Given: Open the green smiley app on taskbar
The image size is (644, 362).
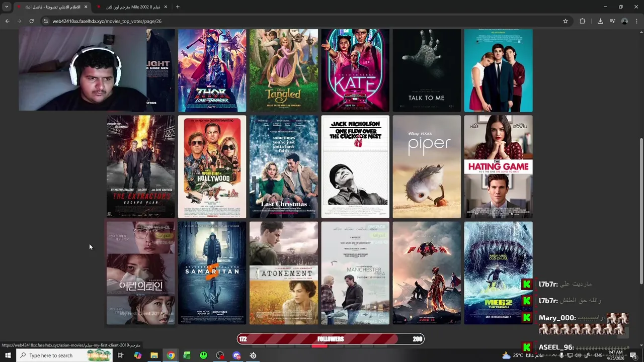Looking at the screenshot, I should pyautogui.click(x=203, y=355).
